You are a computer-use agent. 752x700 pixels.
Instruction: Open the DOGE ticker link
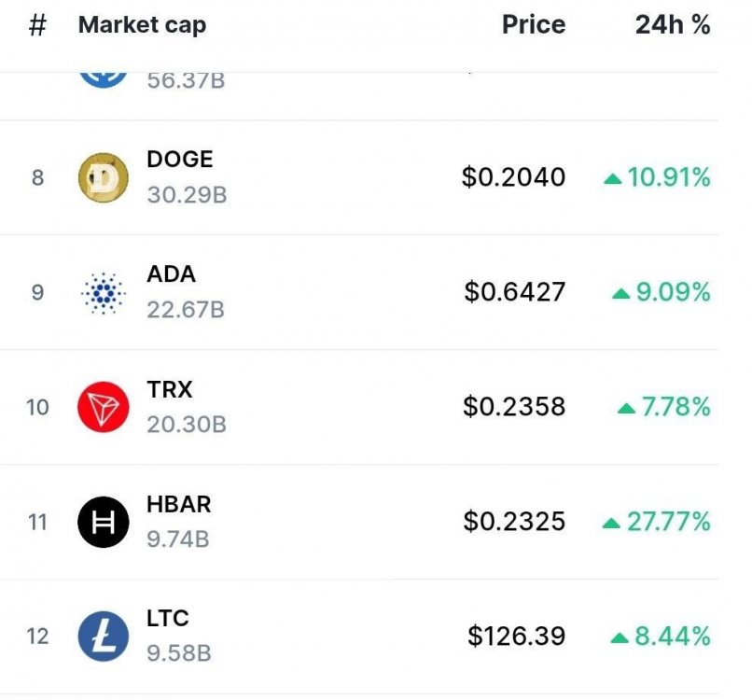click(x=179, y=160)
